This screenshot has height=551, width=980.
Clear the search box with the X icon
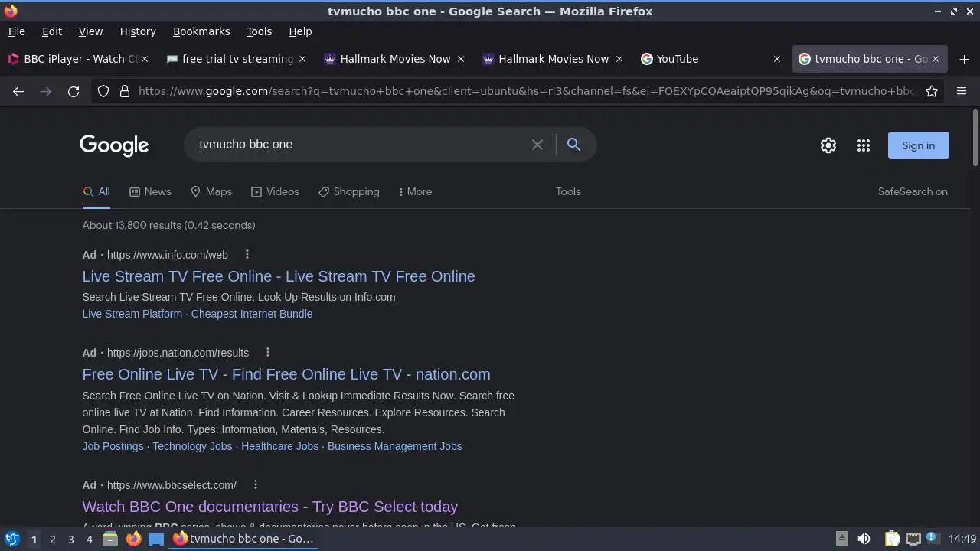click(x=537, y=145)
